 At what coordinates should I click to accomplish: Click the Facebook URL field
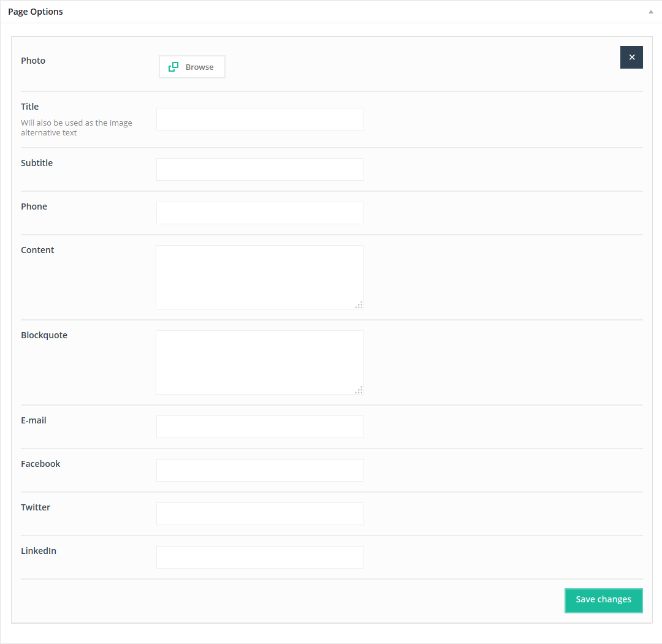click(260, 471)
